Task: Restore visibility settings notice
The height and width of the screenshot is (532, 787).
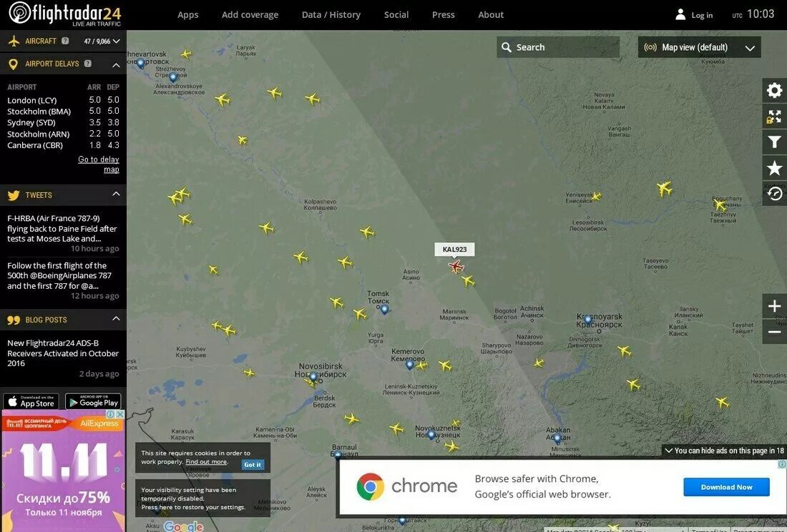Action: 202,498
